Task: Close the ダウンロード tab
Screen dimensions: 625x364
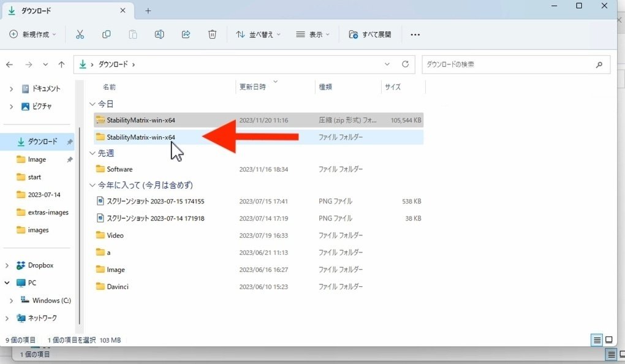Action: 123,11
